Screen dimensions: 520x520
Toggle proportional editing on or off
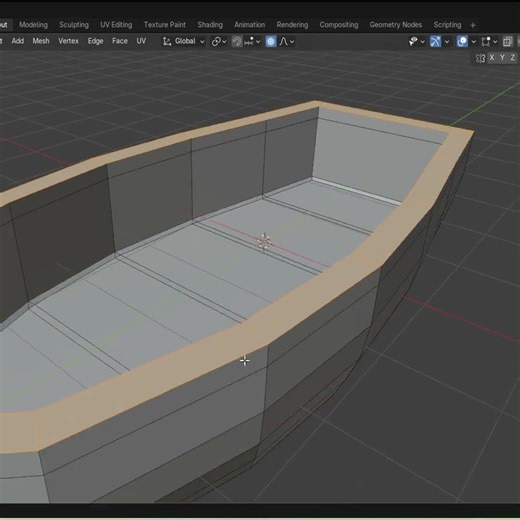[x=271, y=42]
